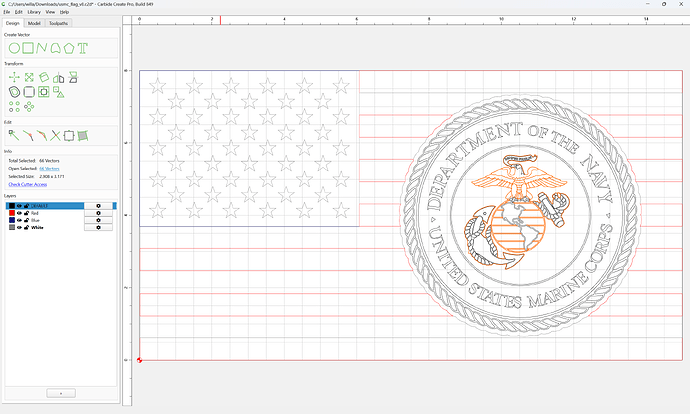
Task: Select the Polyline curve tool
Action: [42, 48]
